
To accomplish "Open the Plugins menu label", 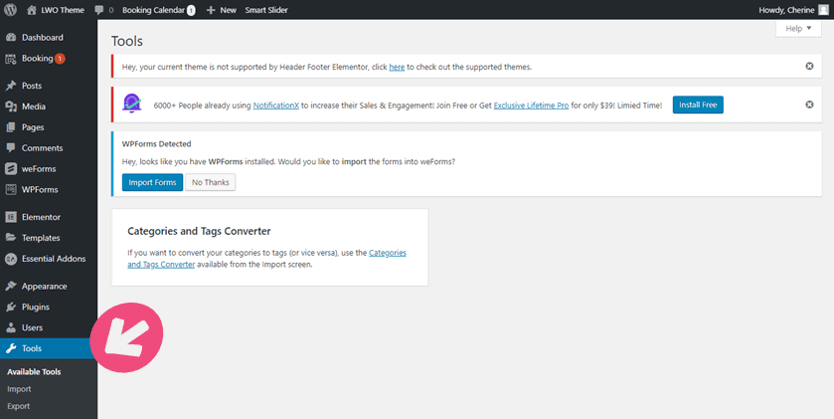I will (36, 307).
